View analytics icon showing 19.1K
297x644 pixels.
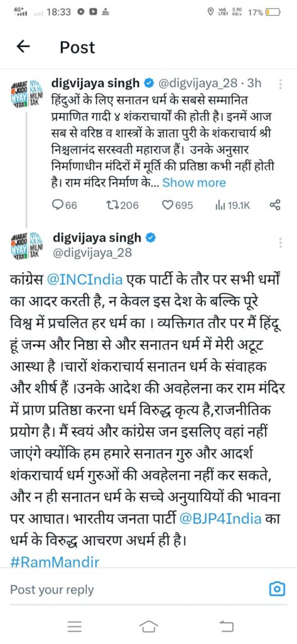point(232,205)
